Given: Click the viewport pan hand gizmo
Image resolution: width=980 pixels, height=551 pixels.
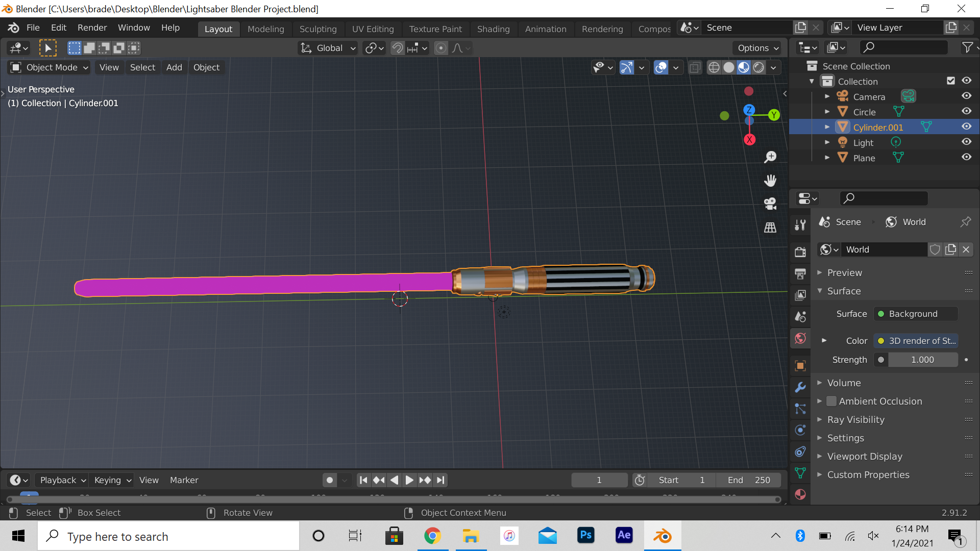Looking at the screenshot, I should click(770, 181).
